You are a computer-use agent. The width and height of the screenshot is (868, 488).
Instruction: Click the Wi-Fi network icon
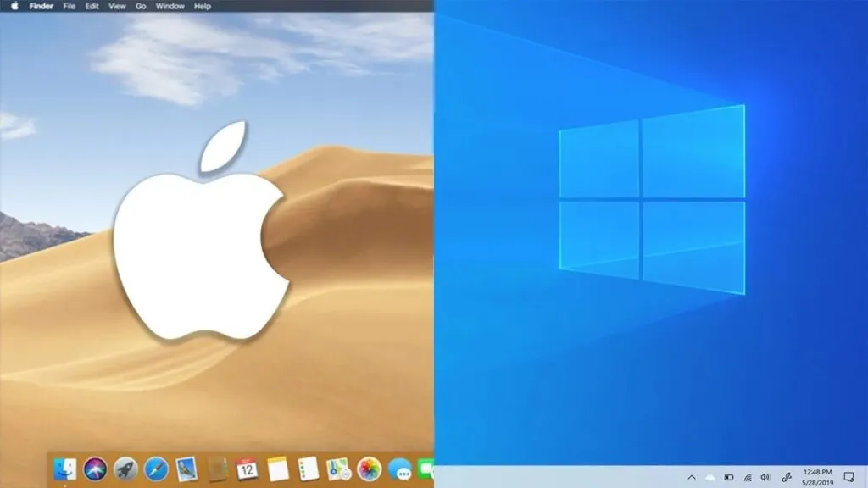(748, 477)
